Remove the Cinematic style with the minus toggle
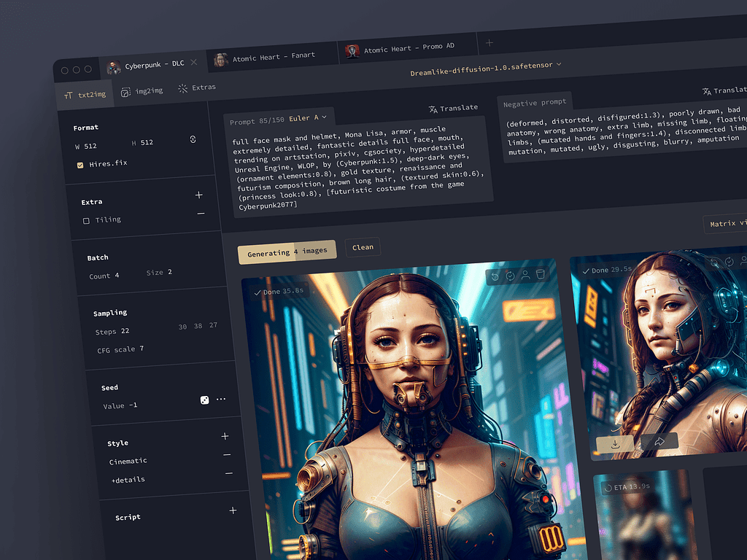 click(x=227, y=454)
